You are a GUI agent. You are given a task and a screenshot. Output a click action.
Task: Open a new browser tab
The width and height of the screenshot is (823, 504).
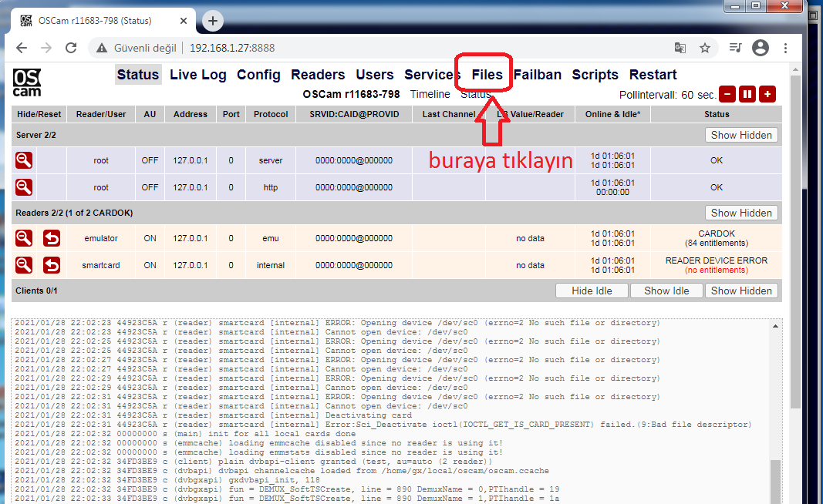click(213, 21)
